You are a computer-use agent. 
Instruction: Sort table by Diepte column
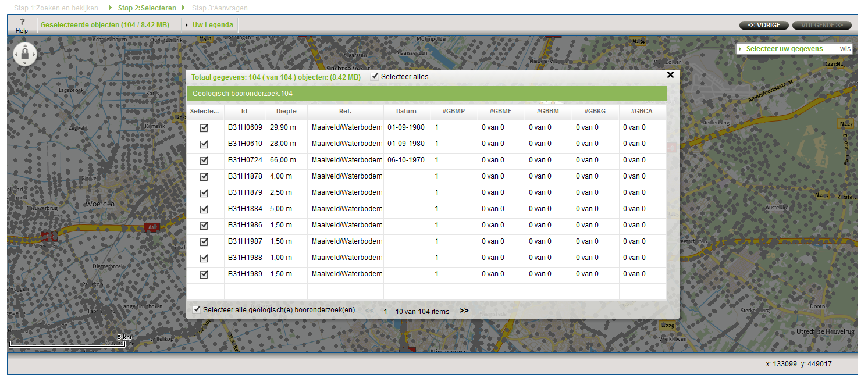(286, 112)
